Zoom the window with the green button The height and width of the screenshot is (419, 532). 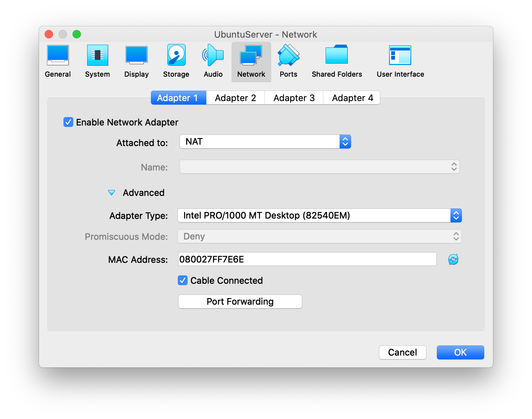[x=77, y=34]
